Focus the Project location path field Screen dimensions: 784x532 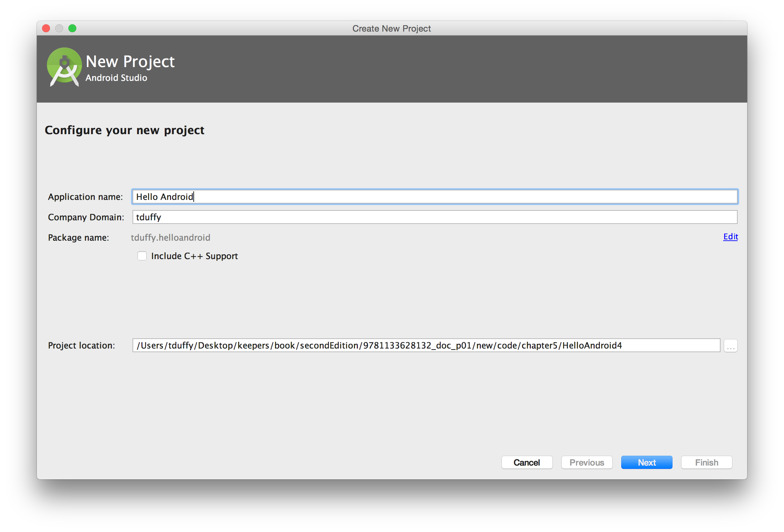(x=427, y=346)
